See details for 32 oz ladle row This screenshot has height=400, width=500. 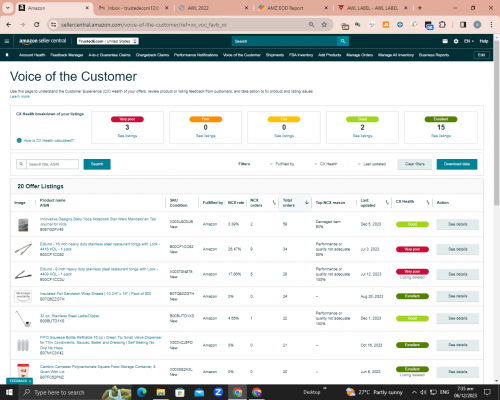(x=458, y=318)
